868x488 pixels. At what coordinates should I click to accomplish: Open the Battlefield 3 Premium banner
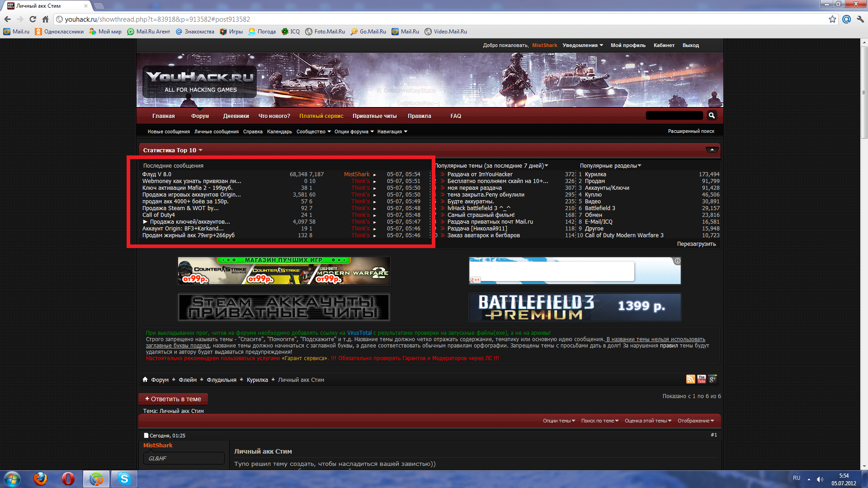point(575,307)
